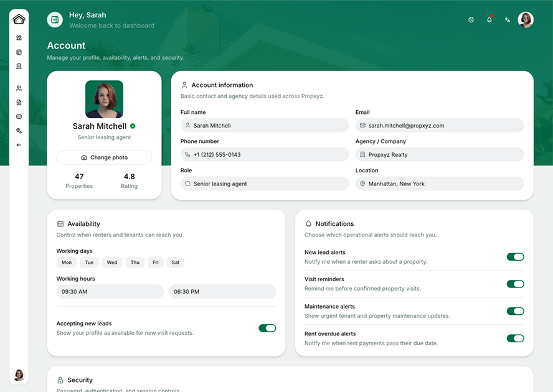Click the 47 Properties stat
The image size is (553, 392).
79,181
